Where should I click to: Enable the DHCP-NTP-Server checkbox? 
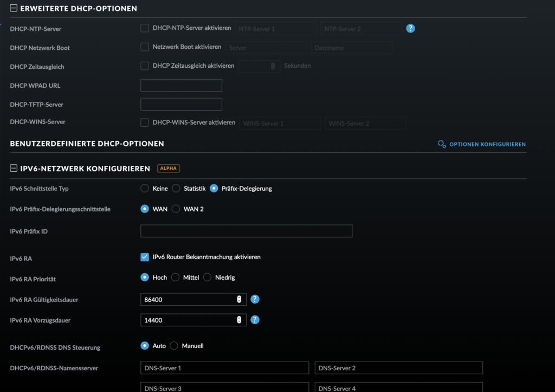[x=145, y=28]
